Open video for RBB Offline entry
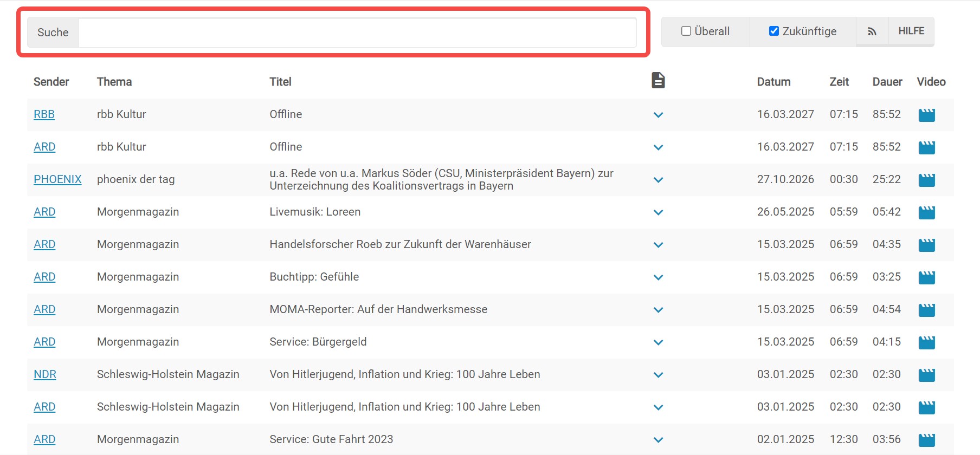The height and width of the screenshot is (455, 980). tap(926, 115)
